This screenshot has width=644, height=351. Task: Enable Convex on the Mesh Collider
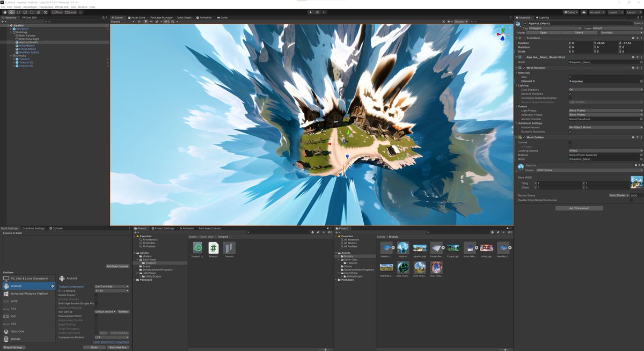pyautogui.click(x=570, y=142)
